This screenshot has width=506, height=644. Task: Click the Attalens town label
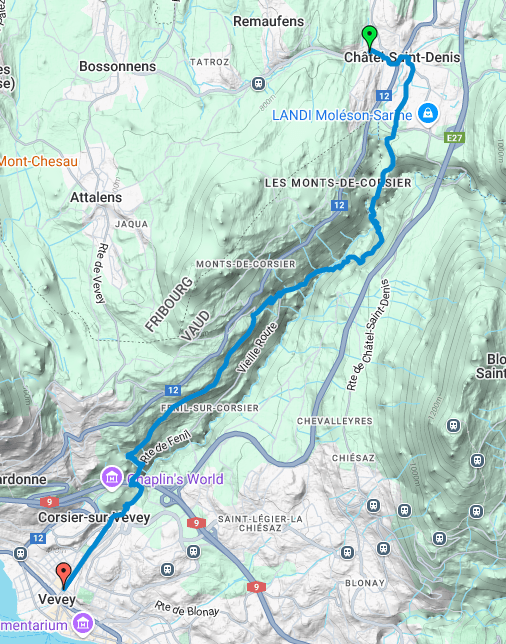point(96,198)
